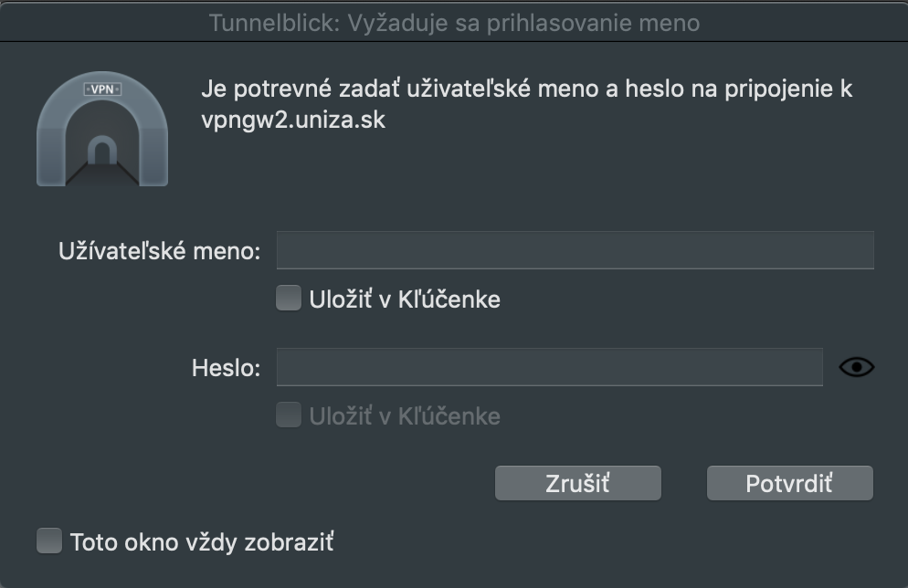Click the Tunnelblick window title bar text
The height and width of the screenshot is (588, 908).
click(454, 22)
